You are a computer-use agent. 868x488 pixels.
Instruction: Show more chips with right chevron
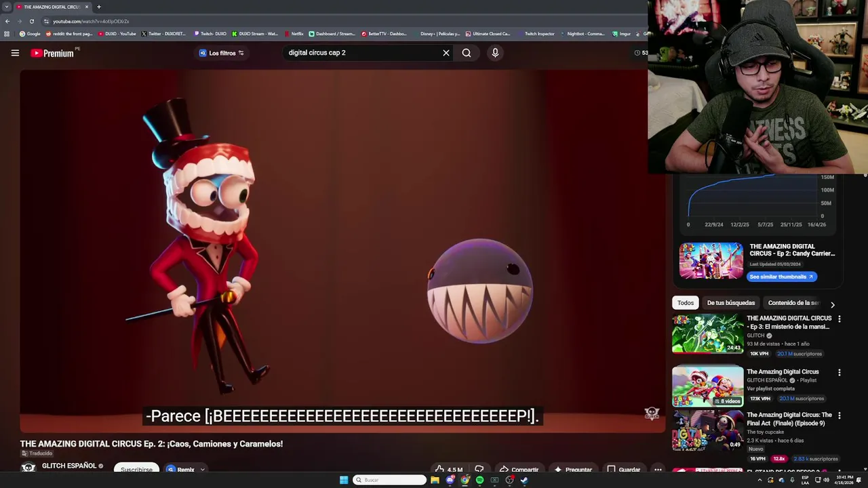click(x=833, y=304)
